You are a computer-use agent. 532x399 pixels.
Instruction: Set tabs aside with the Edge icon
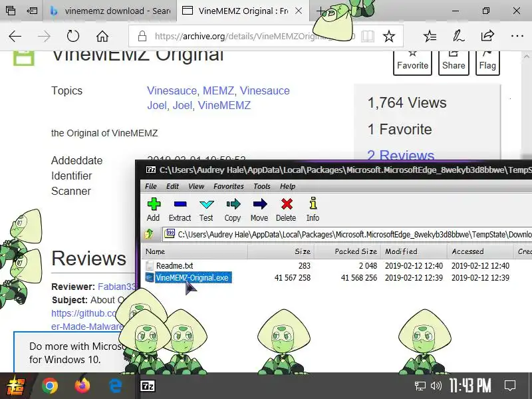32,11
